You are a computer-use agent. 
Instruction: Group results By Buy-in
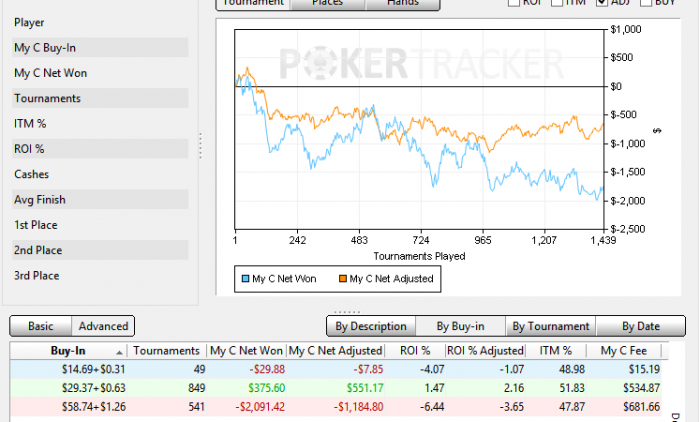(460, 326)
